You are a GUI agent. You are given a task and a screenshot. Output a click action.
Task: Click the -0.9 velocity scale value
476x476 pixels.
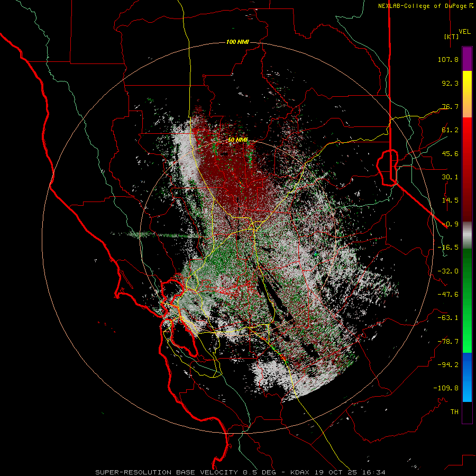pyautogui.click(x=450, y=224)
